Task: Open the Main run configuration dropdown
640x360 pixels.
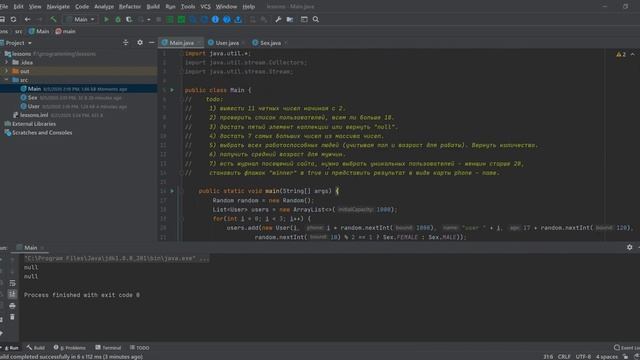Action: pyautogui.click(x=80, y=19)
